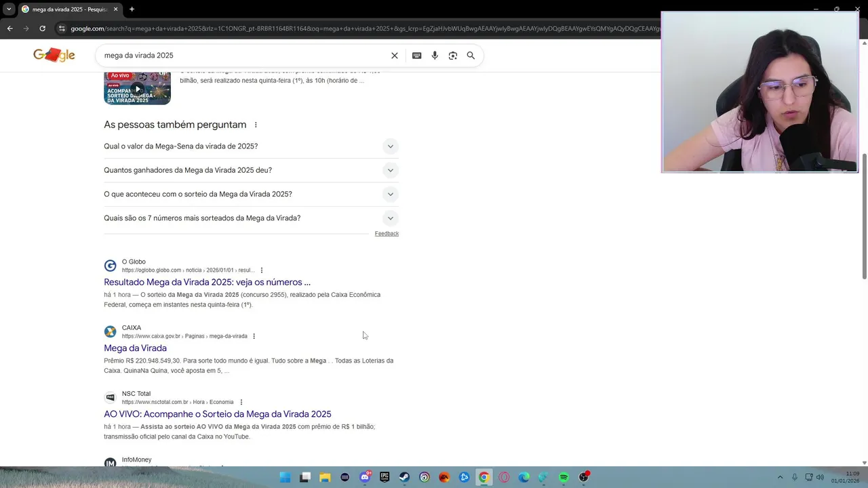Expand Qual o valor da Mega-Sena question
The height and width of the screenshot is (488, 868).
coord(251,146)
